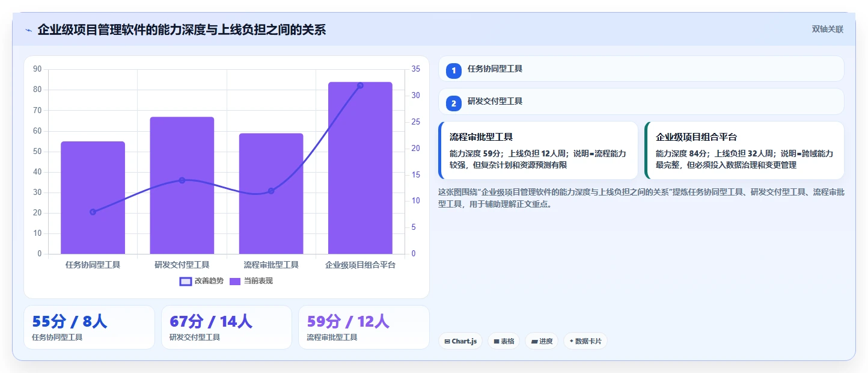Click the line point above 研发交付型工具

(x=182, y=180)
